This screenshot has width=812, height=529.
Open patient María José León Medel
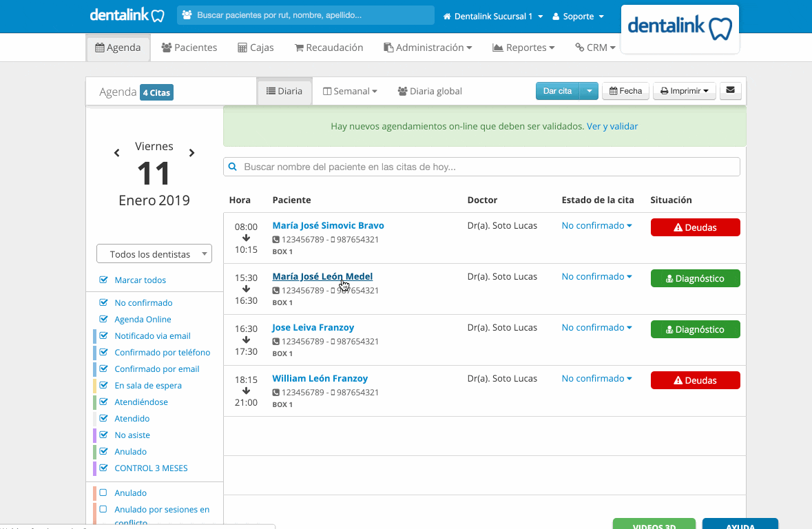[x=322, y=277]
